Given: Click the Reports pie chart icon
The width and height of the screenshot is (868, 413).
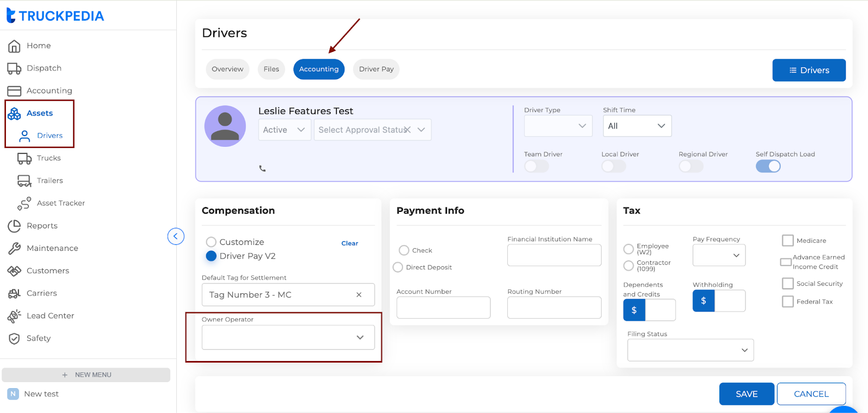Looking at the screenshot, I should coord(14,226).
